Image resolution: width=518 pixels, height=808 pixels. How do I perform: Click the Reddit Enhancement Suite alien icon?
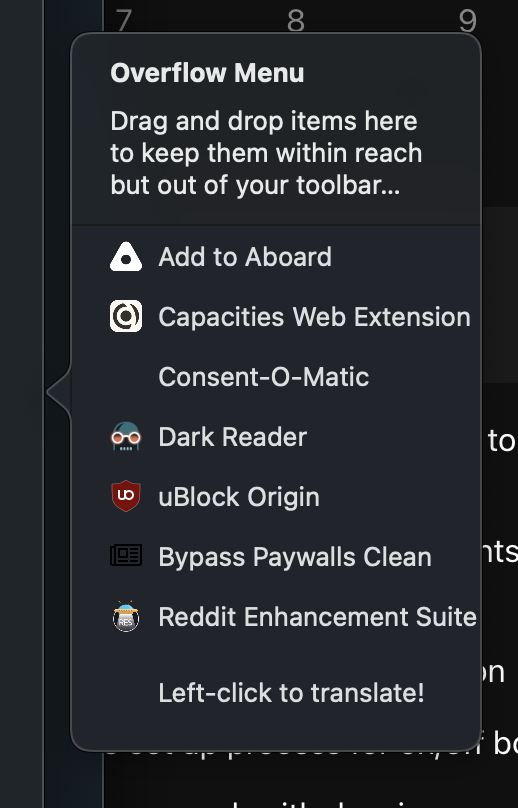126,616
